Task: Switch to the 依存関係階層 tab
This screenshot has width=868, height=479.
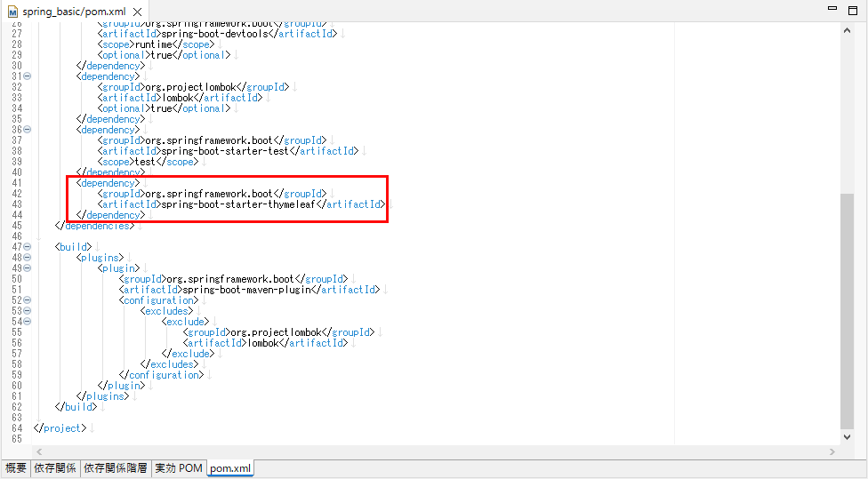Action: [116, 468]
